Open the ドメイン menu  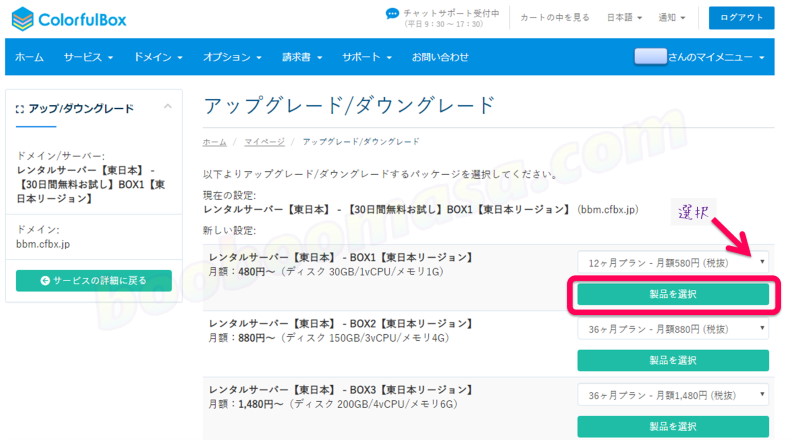point(158,57)
